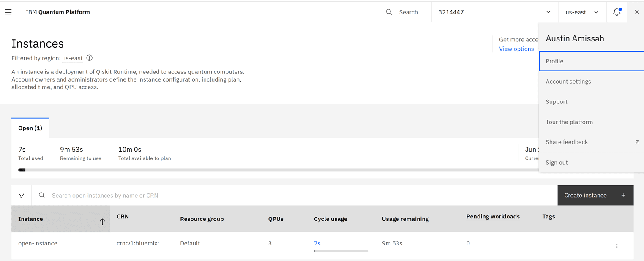Viewport: 644px width, 261px height.
Task: Select Profile in the user menu
Action: pos(592,61)
